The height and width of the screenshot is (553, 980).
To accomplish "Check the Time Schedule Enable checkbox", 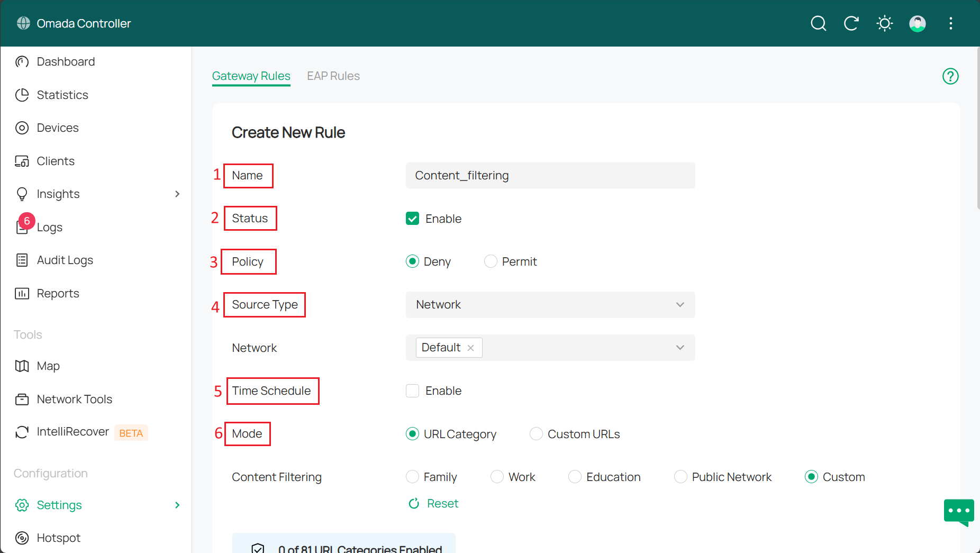I will click(412, 391).
